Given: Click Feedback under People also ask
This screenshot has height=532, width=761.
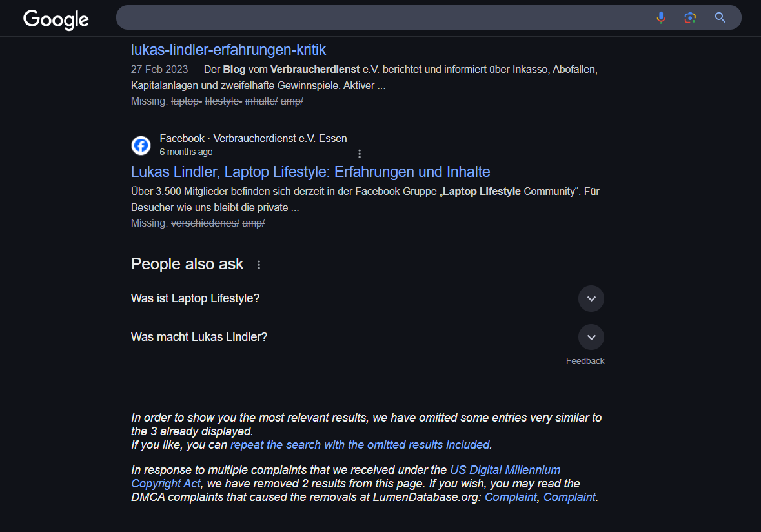Looking at the screenshot, I should [x=585, y=361].
